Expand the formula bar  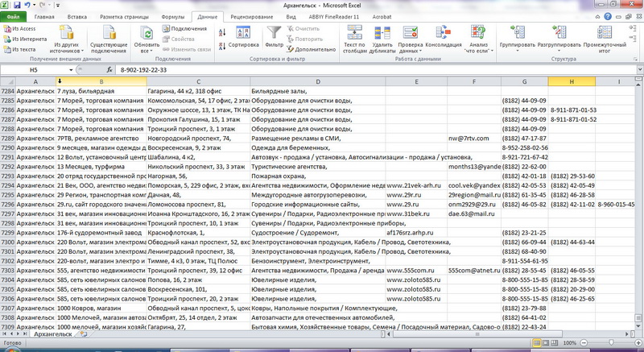[640, 70]
